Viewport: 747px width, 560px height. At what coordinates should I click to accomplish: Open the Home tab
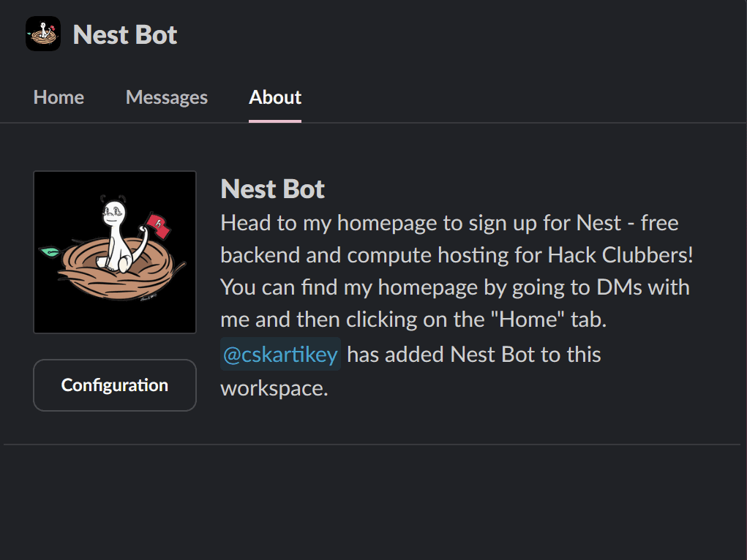[59, 97]
